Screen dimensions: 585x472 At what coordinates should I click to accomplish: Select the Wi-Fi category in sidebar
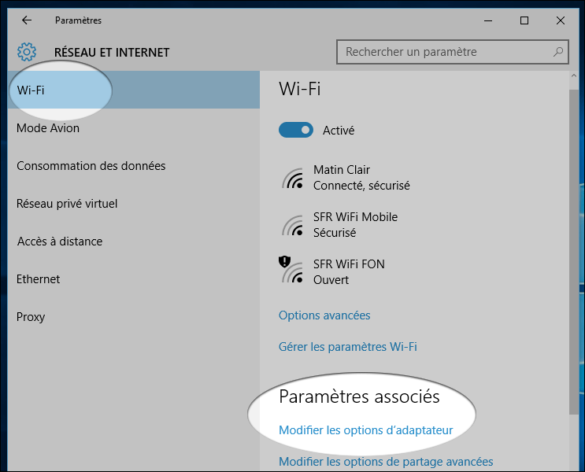click(x=134, y=90)
